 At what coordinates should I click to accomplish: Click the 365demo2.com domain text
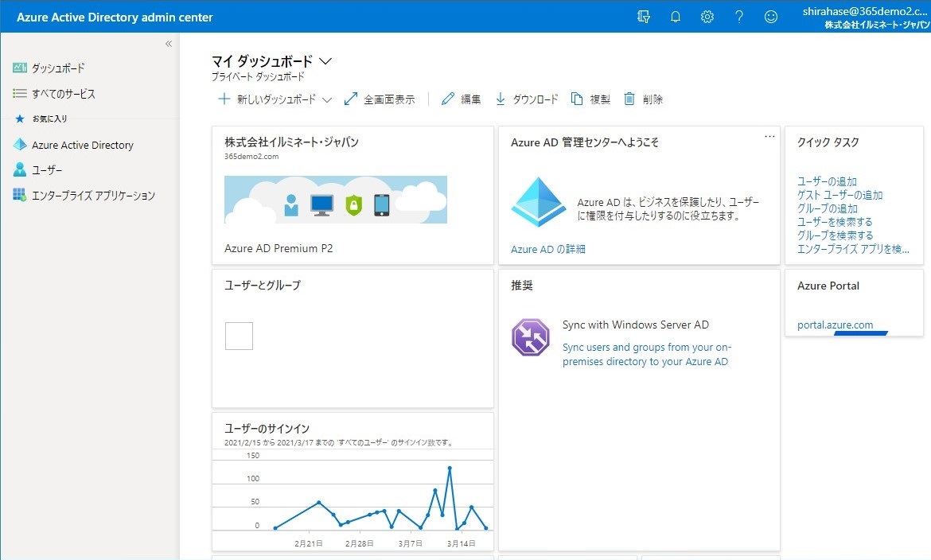[x=251, y=156]
